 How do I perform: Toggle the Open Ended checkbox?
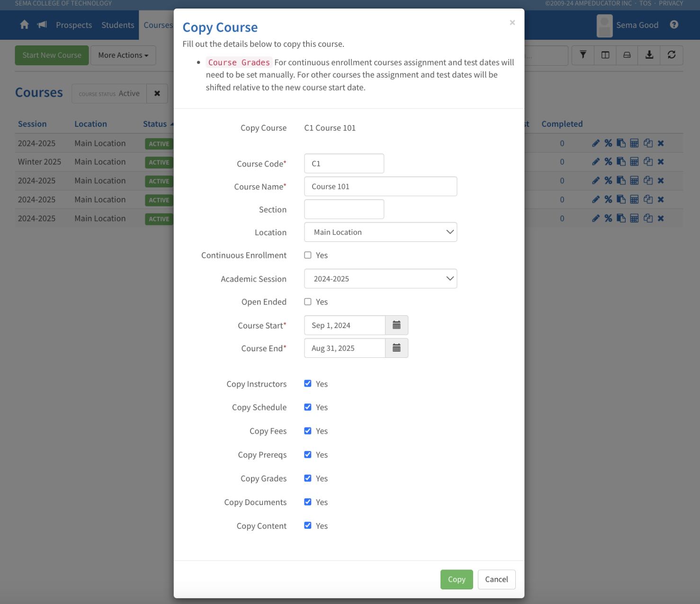[x=308, y=302]
